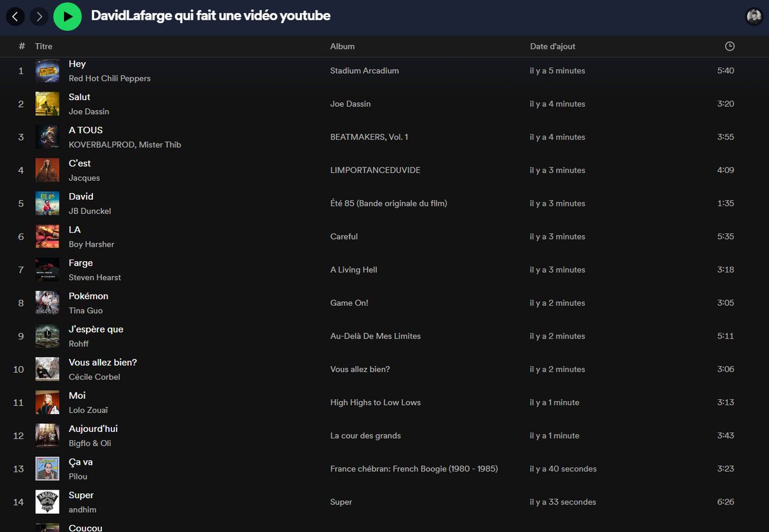Image resolution: width=769 pixels, height=532 pixels.
Task: Open artist Pilou
Action: (x=78, y=476)
